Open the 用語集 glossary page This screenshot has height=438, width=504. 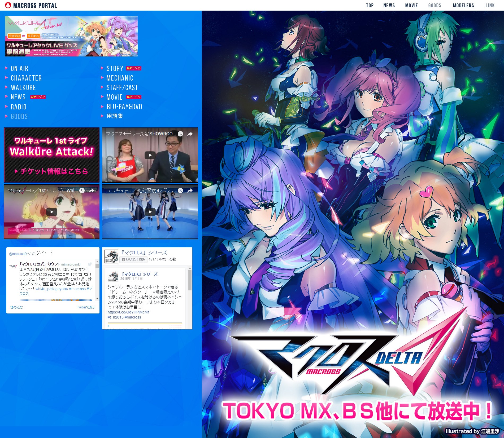[x=115, y=116]
